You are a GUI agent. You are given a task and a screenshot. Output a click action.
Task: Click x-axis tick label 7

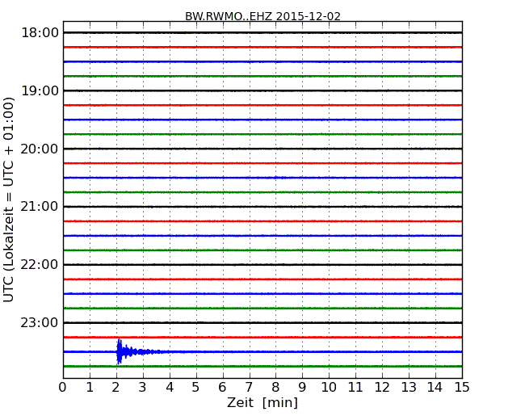point(249,388)
